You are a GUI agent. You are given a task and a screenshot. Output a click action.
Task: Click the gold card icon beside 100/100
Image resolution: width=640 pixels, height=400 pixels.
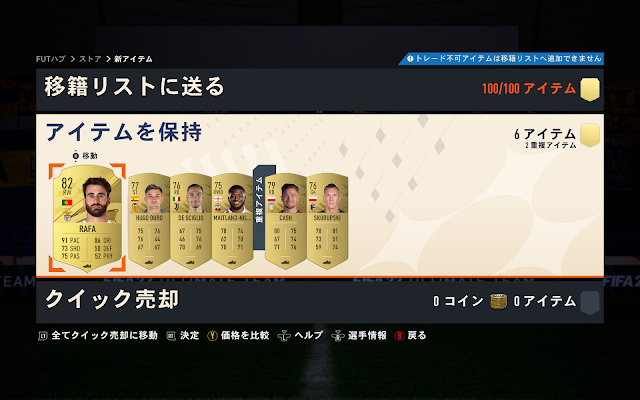point(590,89)
